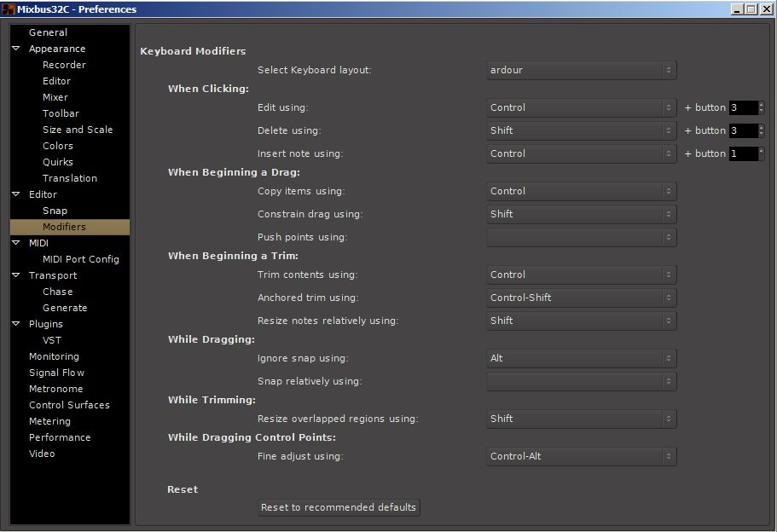Click the Insert note button number field
777x532 pixels.
(x=743, y=153)
